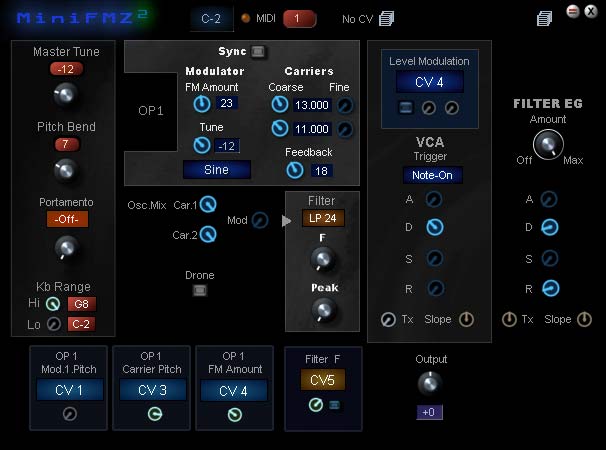This screenshot has width=606, height=450.
Task: Click the Kb Range Lo C-2 value
Action: tap(82, 324)
